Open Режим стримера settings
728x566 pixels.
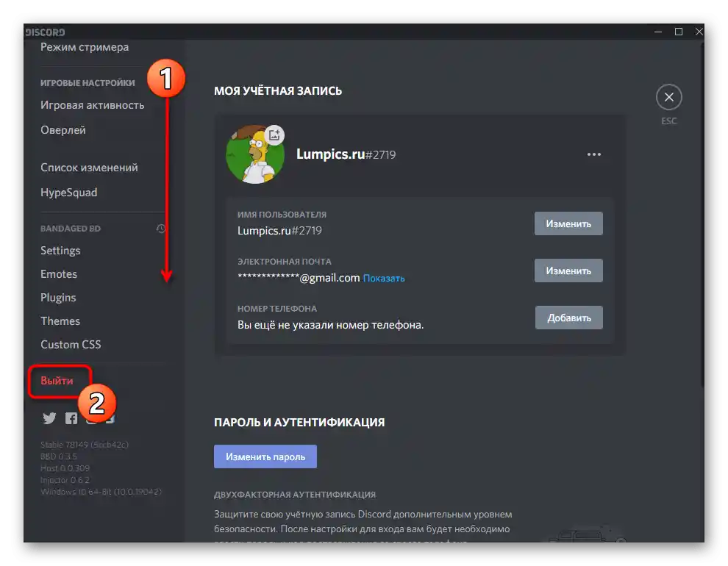click(85, 47)
